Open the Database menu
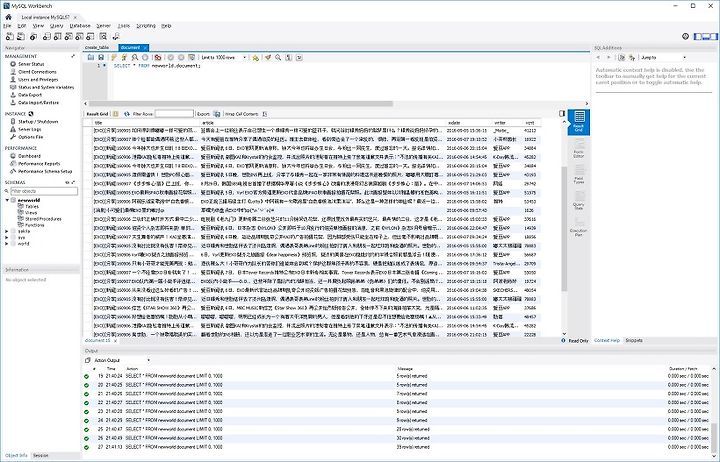This screenshot has width=720, height=462. (80, 26)
